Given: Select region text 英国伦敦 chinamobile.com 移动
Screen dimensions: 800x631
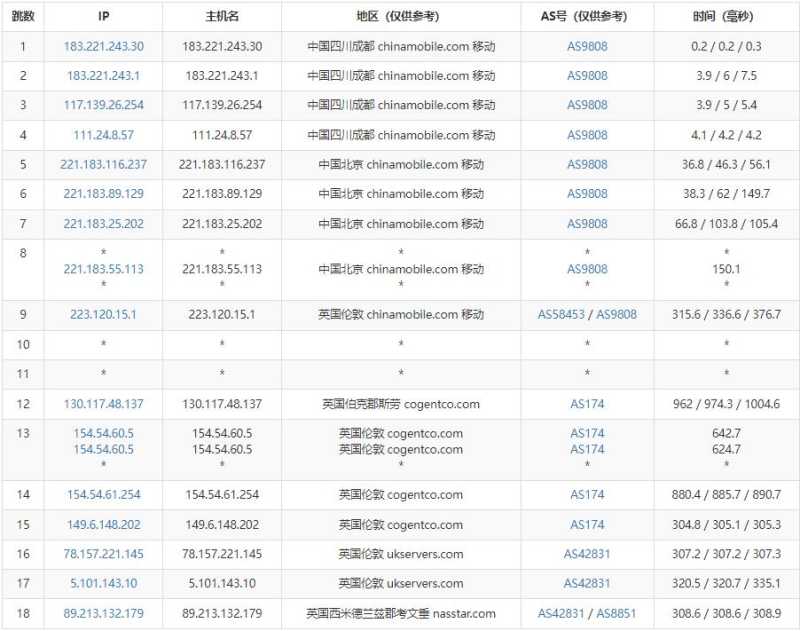Looking at the screenshot, I should click(x=401, y=314).
